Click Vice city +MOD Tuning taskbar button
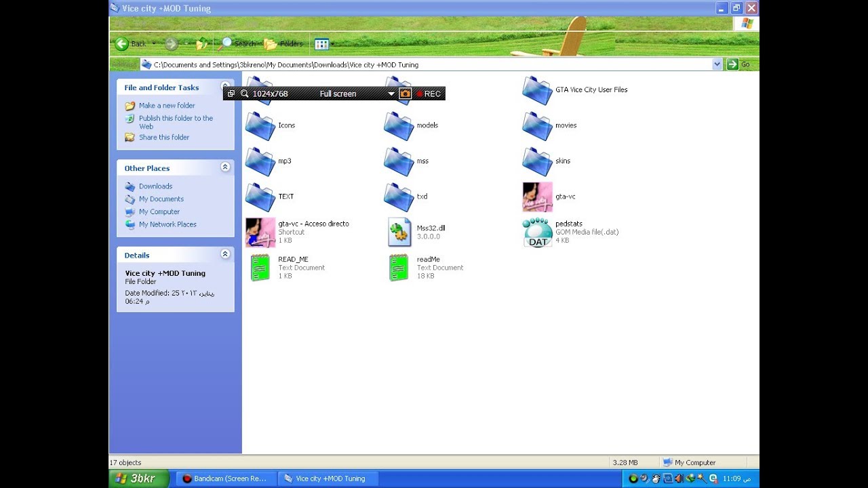Screen dimensions: 868x488 329,479
